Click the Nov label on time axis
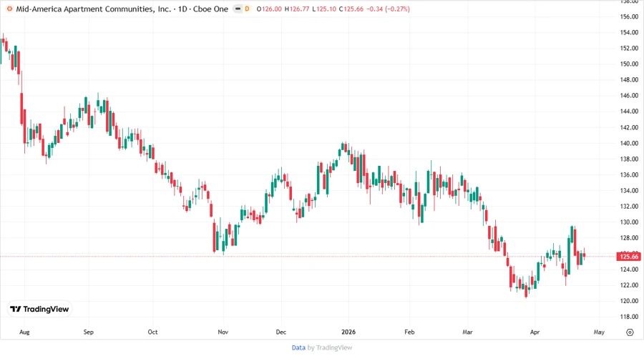644x356 pixels. coord(223,332)
